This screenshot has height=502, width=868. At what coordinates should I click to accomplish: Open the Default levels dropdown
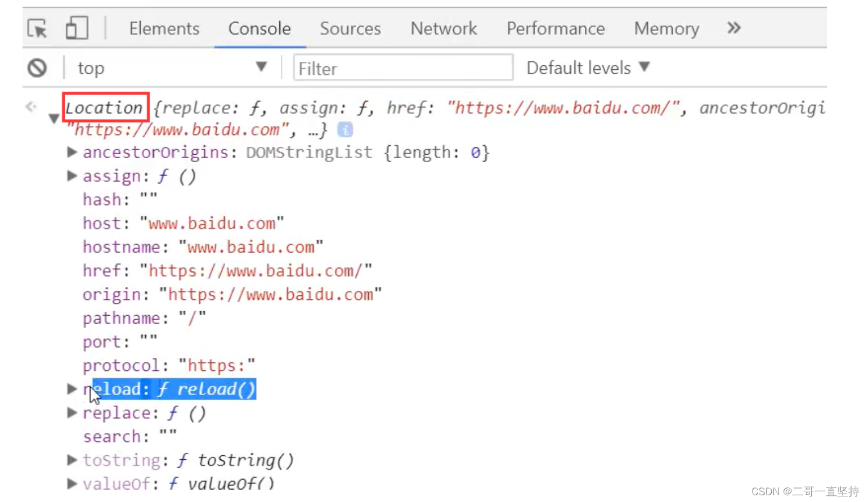(x=588, y=68)
